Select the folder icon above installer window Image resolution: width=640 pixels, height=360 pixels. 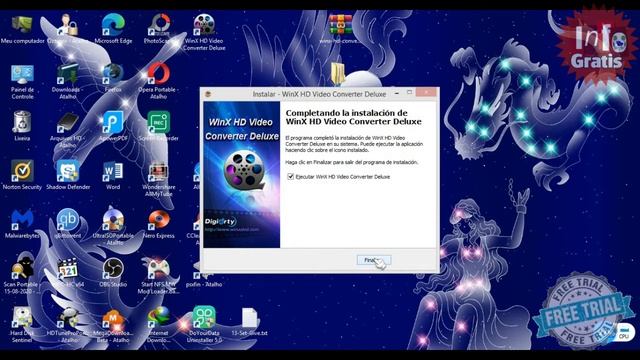click(x=338, y=74)
